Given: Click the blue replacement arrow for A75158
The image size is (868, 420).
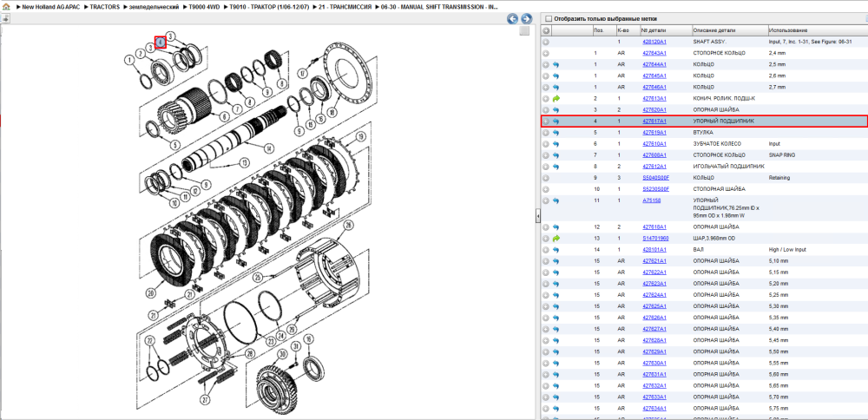Looking at the screenshot, I should click(x=556, y=200).
